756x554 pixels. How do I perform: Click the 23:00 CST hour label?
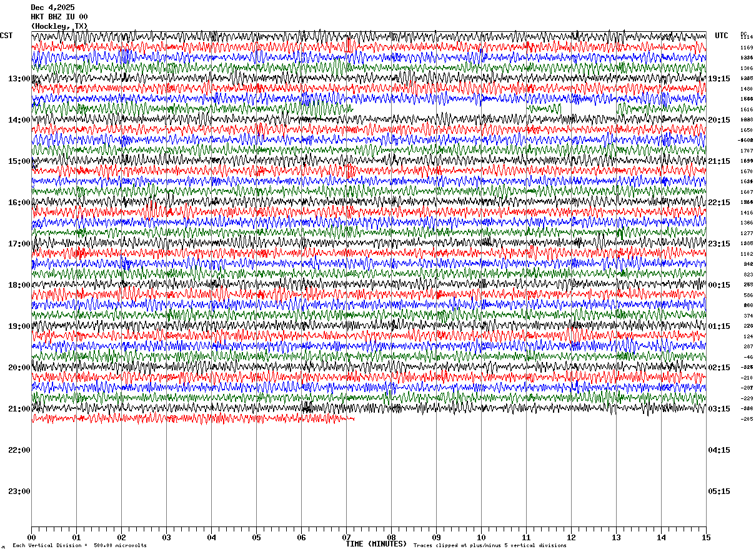click(19, 491)
